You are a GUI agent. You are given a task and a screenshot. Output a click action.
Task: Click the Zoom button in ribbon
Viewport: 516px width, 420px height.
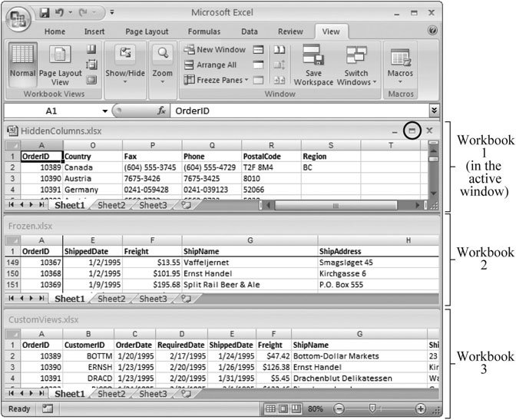pyautogui.click(x=162, y=65)
